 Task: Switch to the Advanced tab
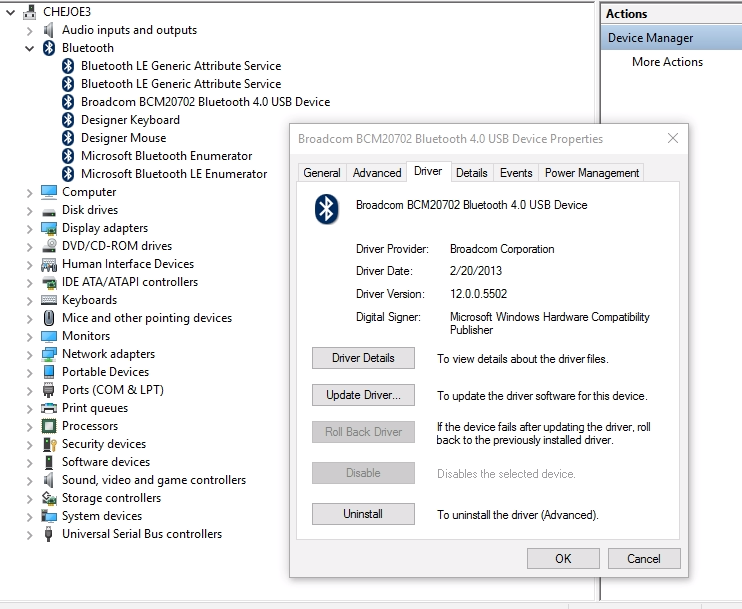point(377,173)
